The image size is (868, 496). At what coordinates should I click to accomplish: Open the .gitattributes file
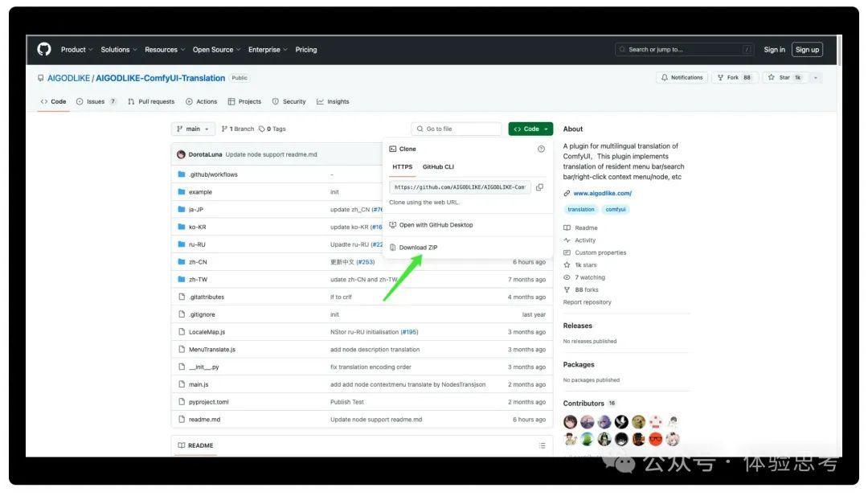coord(207,297)
